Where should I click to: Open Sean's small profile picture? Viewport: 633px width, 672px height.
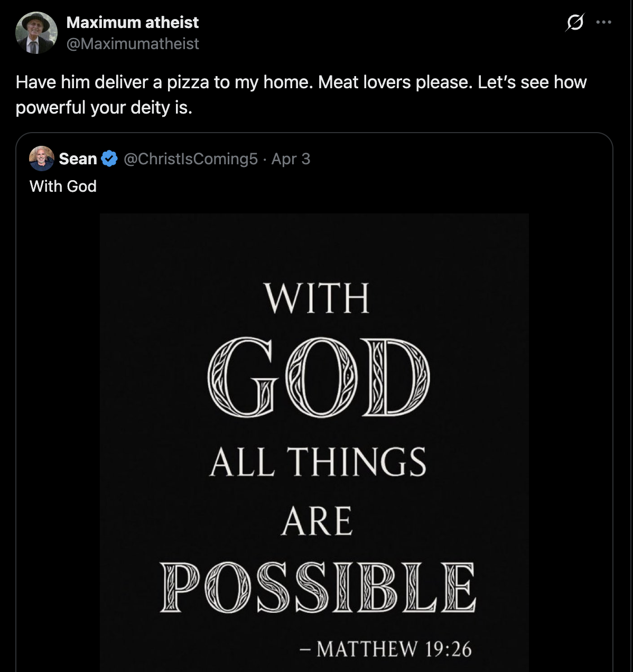click(41, 158)
